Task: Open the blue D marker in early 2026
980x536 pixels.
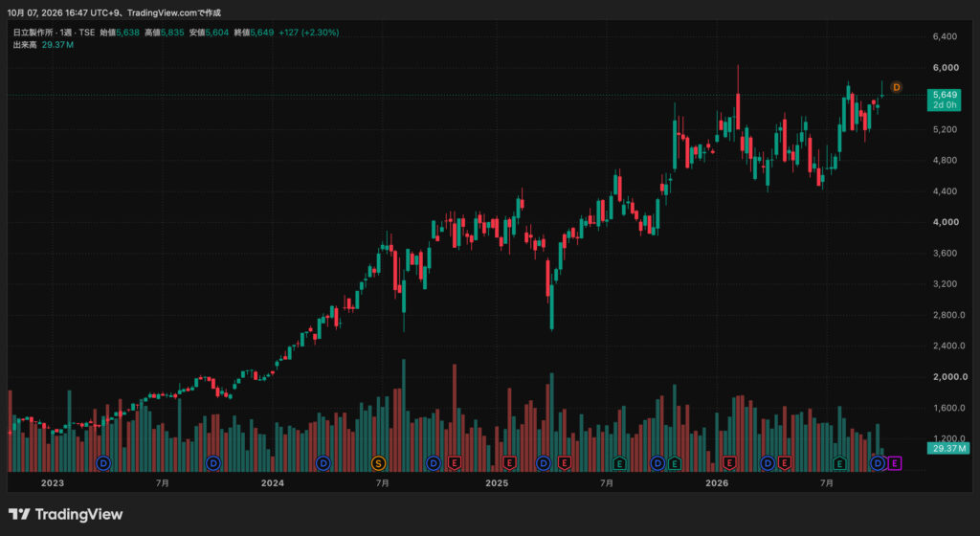Action: (768, 463)
